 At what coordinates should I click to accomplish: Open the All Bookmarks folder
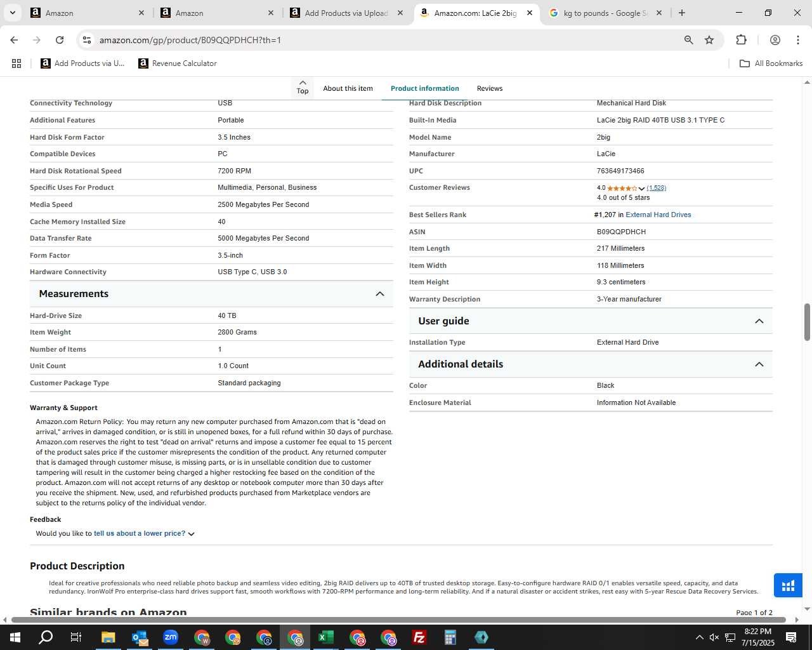point(771,63)
